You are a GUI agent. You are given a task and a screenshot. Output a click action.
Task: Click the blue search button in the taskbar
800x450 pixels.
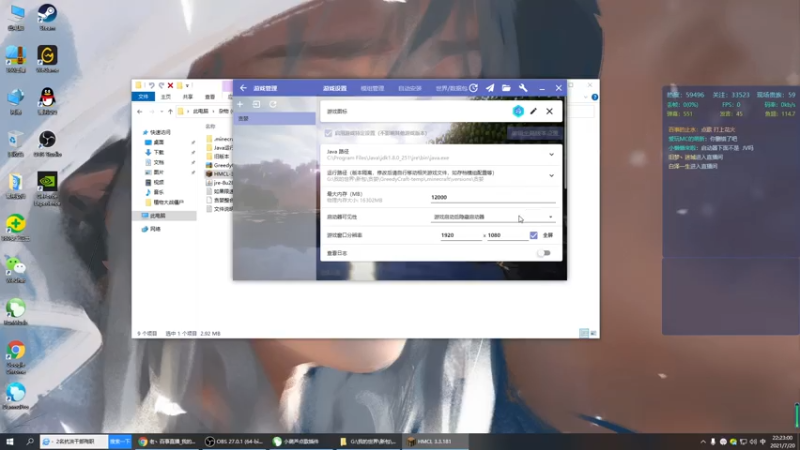[120, 441]
